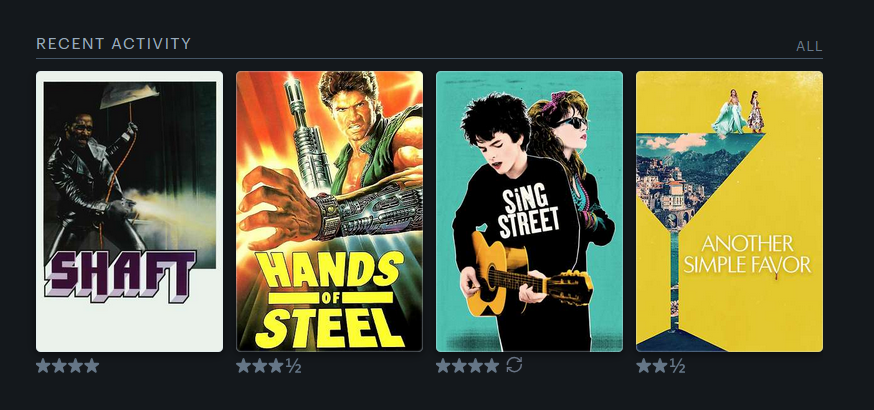Click the three-and-a-half star rating under Hands of Steel
The width and height of the screenshot is (874, 410).
269,366
